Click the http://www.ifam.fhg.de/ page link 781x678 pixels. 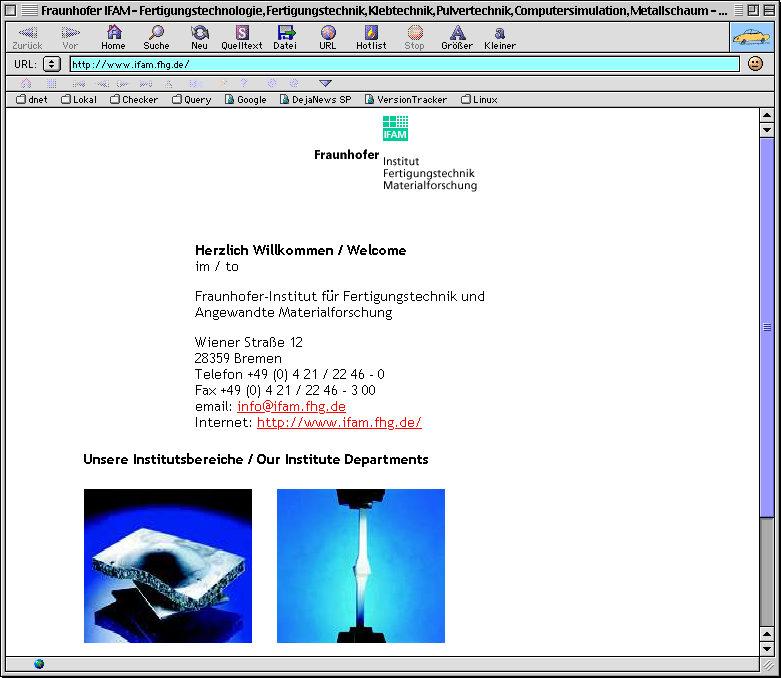339,422
